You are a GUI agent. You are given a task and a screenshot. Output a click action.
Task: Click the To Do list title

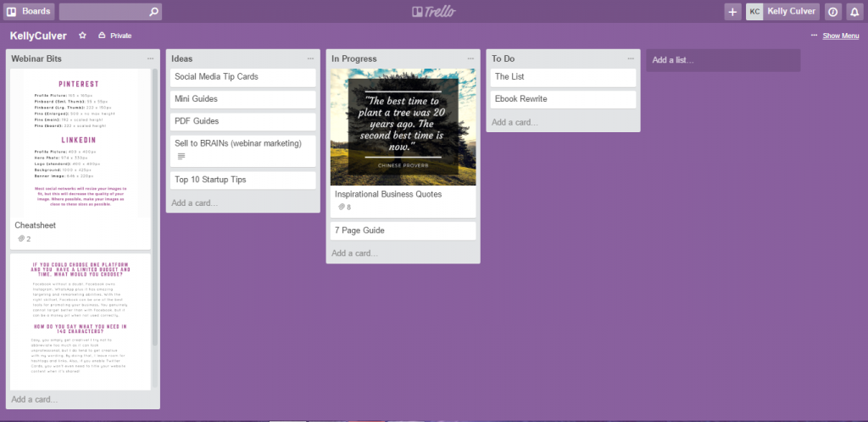coord(504,58)
